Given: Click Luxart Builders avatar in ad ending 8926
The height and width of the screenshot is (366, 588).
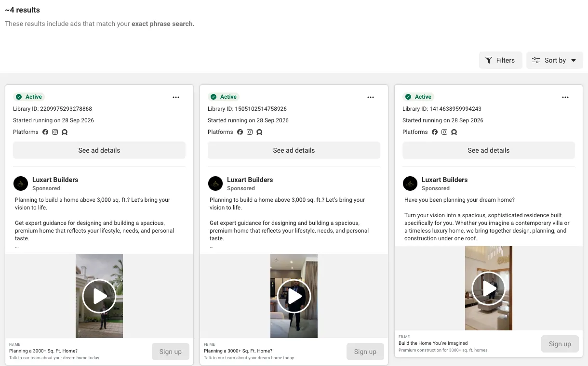Looking at the screenshot, I should tap(215, 183).
